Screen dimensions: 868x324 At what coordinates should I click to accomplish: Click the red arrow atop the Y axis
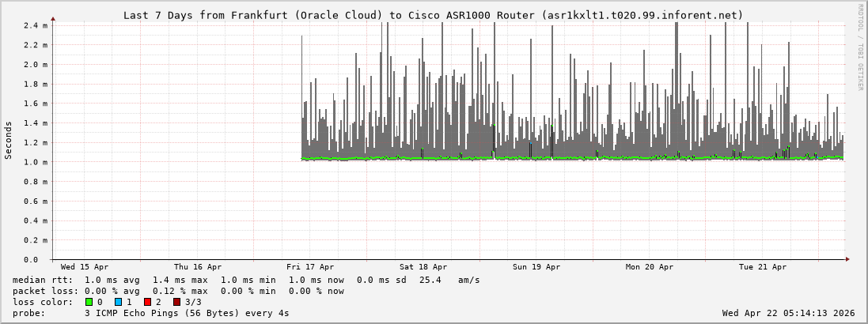(x=53, y=17)
